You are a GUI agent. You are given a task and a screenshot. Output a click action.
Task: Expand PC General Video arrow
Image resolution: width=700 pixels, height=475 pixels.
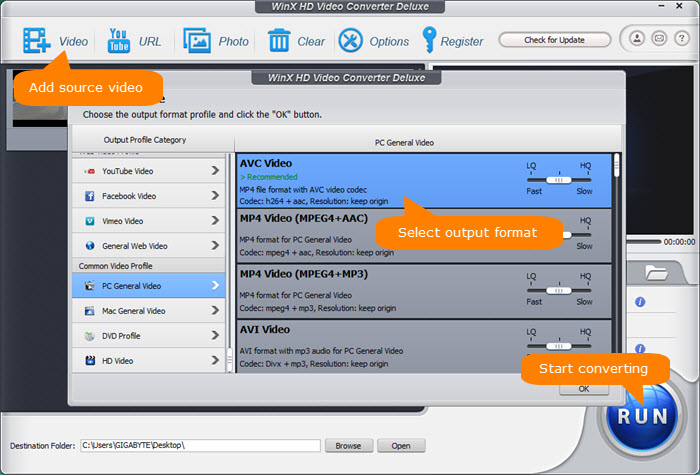pyautogui.click(x=215, y=285)
